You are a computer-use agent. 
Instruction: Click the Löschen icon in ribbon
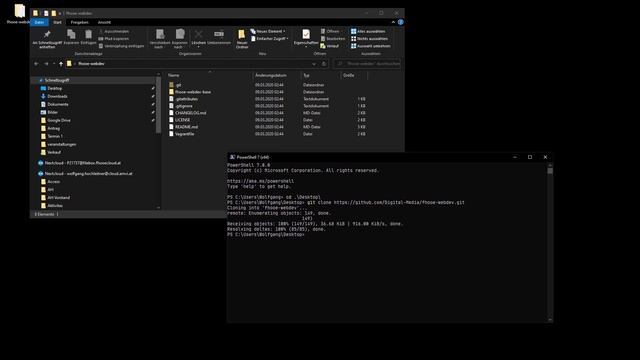coord(198,38)
